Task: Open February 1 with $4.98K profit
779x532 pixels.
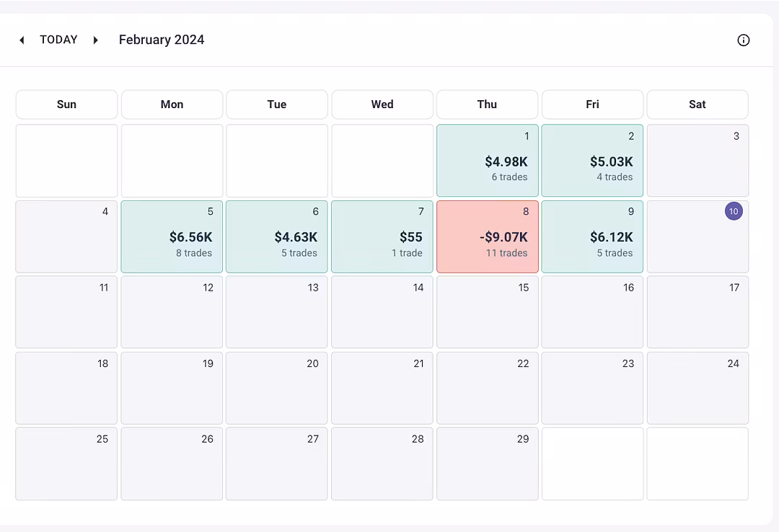Action: click(487, 161)
